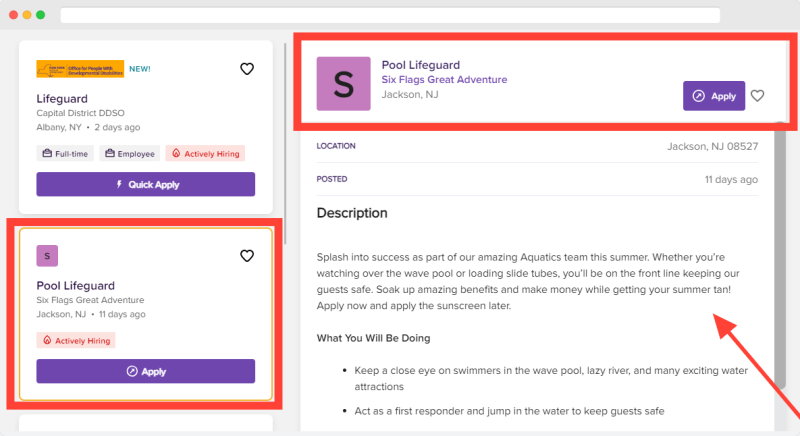
Task: Click the large S company logo
Action: tap(343, 84)
